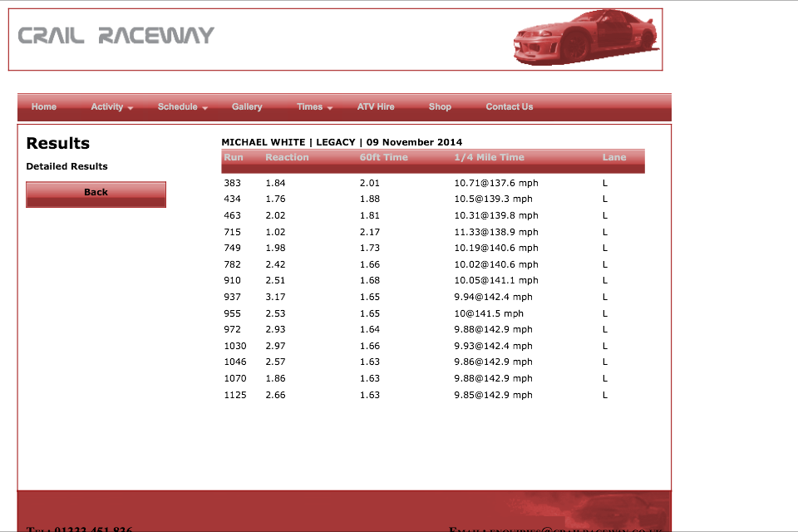This screenshot has height=532, width=798.
Task: Click 60ft time 1.64
Action: 370,329
